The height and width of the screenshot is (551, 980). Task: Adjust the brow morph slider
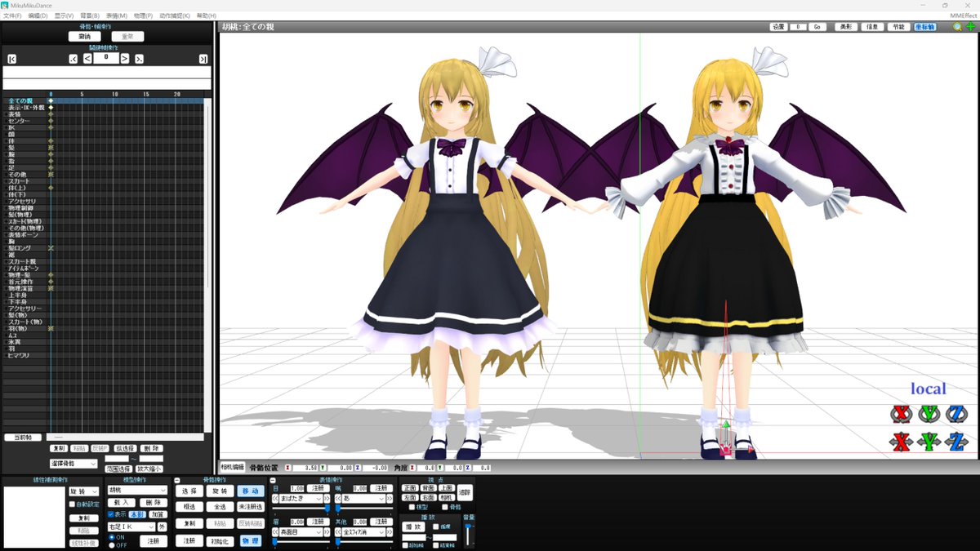tap(301, 543)
